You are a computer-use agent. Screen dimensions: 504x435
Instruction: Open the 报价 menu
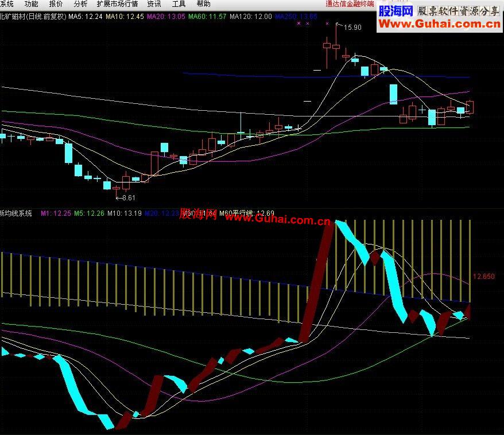point(56,4)
